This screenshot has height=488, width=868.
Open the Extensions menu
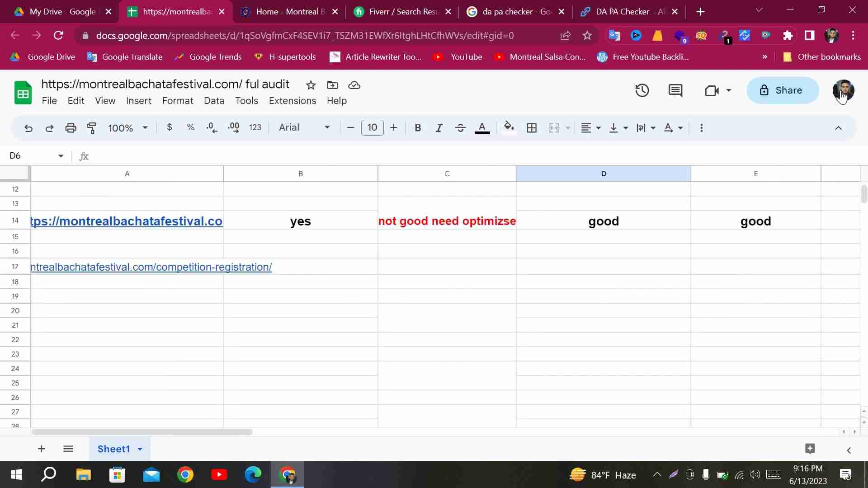(x=292, y=101)
